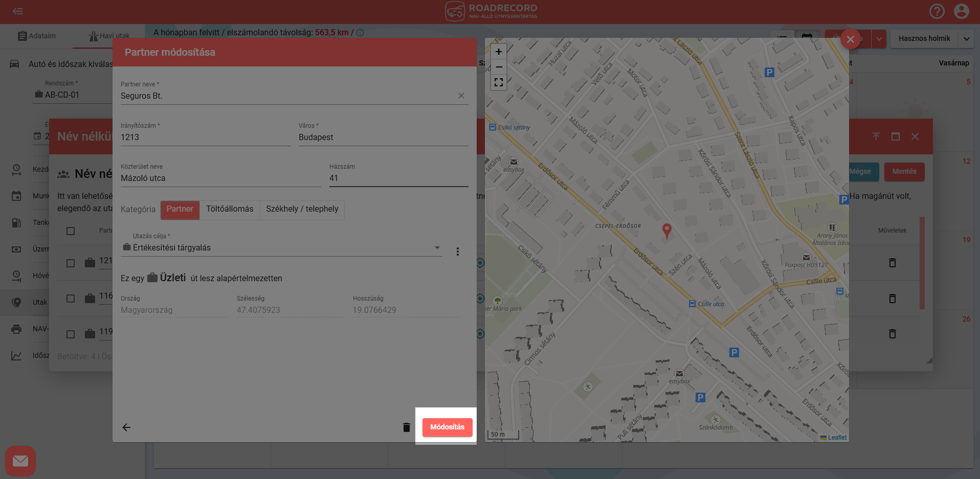Open the Havi utak tab
Screen dimensions: 980x479
[109, 36]
